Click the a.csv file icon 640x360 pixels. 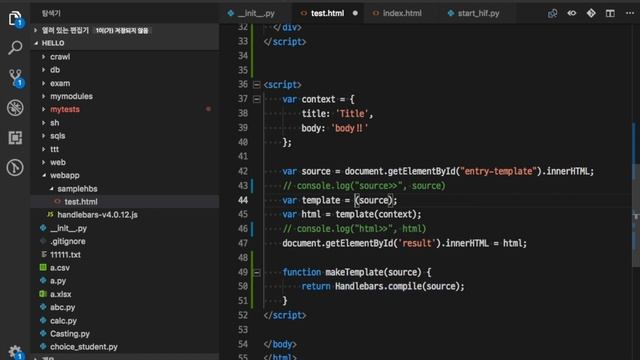[x=43, y=267]
